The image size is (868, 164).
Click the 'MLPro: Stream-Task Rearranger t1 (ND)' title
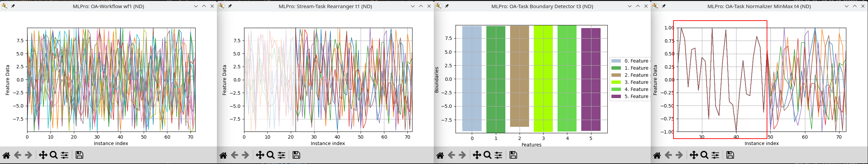tap(325, 6)
